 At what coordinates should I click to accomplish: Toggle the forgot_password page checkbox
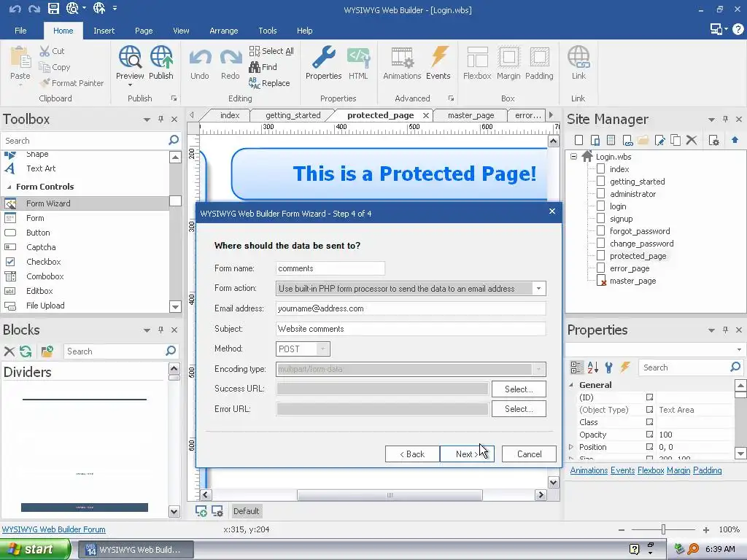click(x=601, y=230)
